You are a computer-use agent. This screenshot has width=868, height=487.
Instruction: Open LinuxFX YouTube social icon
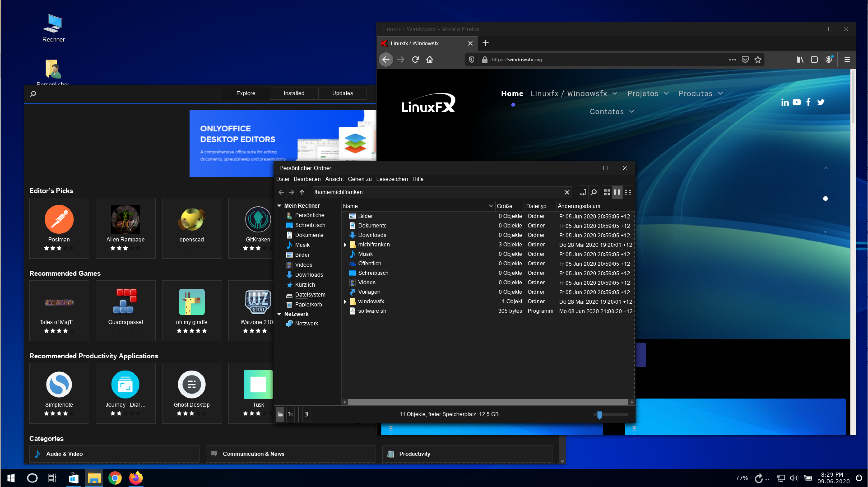(x=796, y=102)
